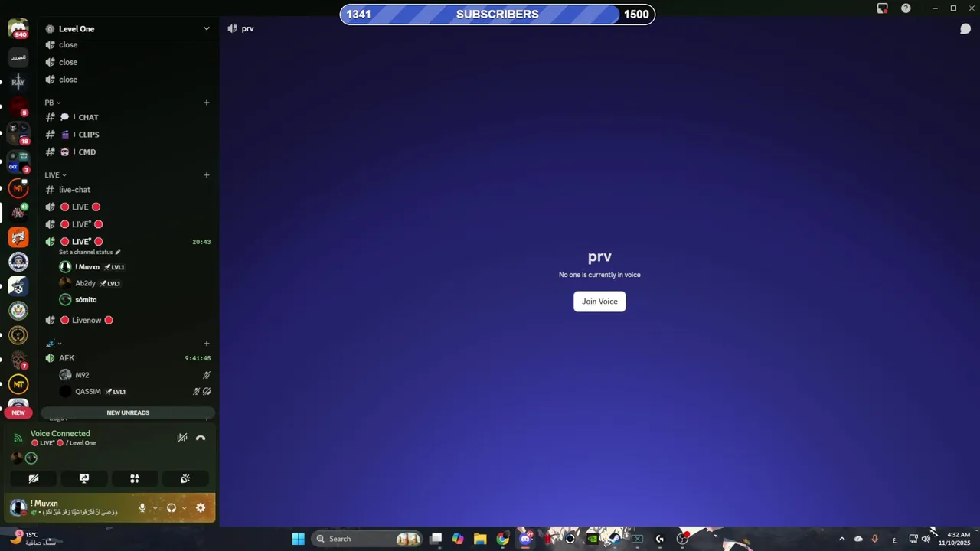Image resolution: width=980 pixels, height=551 pixels.
Task: Open the skull server with 7 badge
Action: (18, 359)
